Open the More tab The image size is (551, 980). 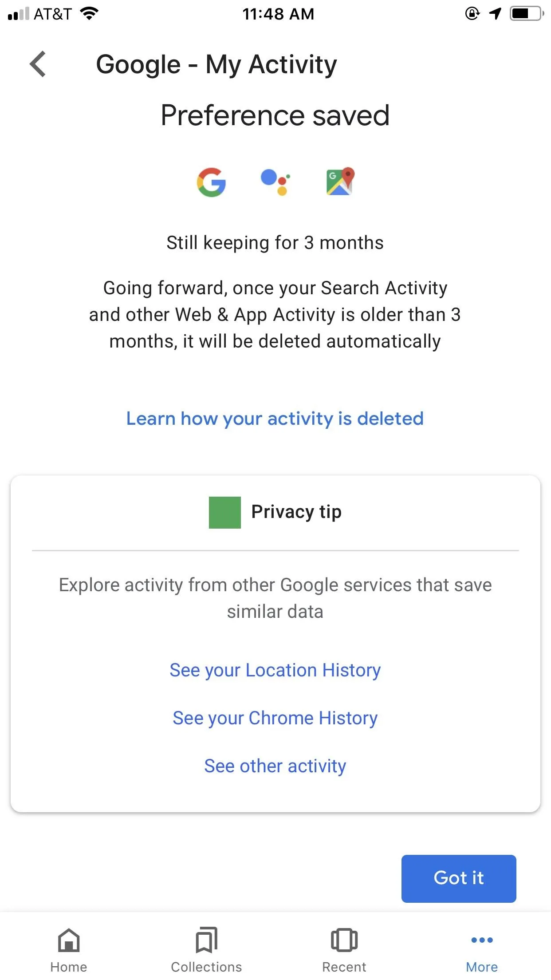click(x=482, y=950)
